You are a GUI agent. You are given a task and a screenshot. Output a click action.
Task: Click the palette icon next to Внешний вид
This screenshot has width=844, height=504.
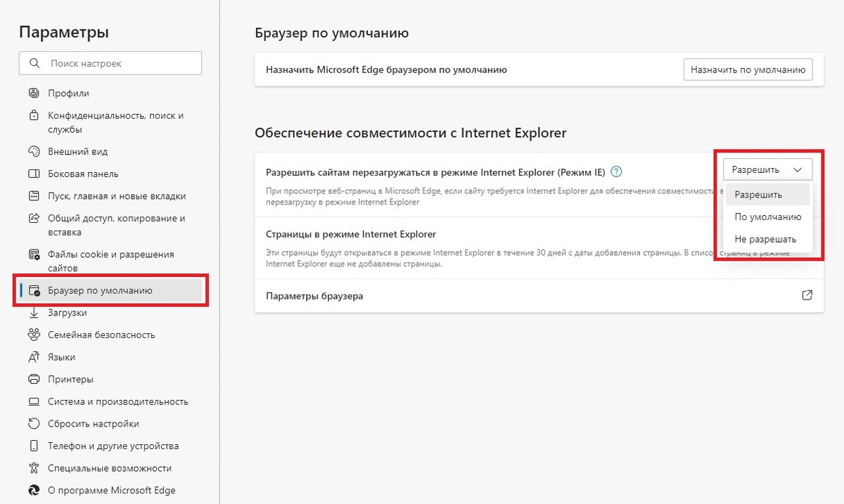point(33,151)
